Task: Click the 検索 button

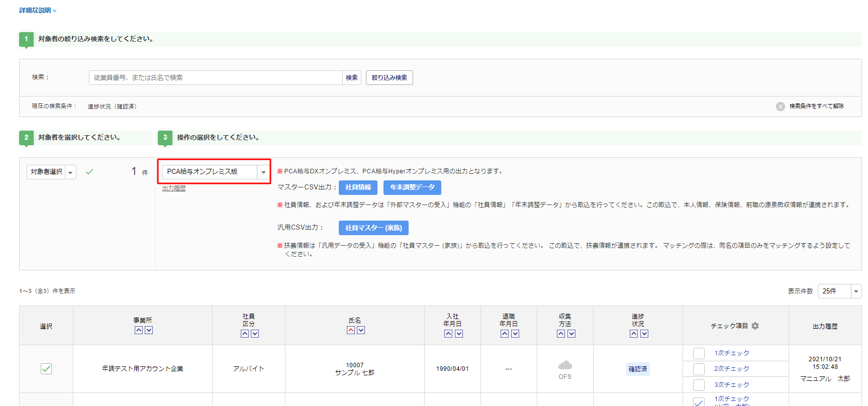Action: coord(352,78)
